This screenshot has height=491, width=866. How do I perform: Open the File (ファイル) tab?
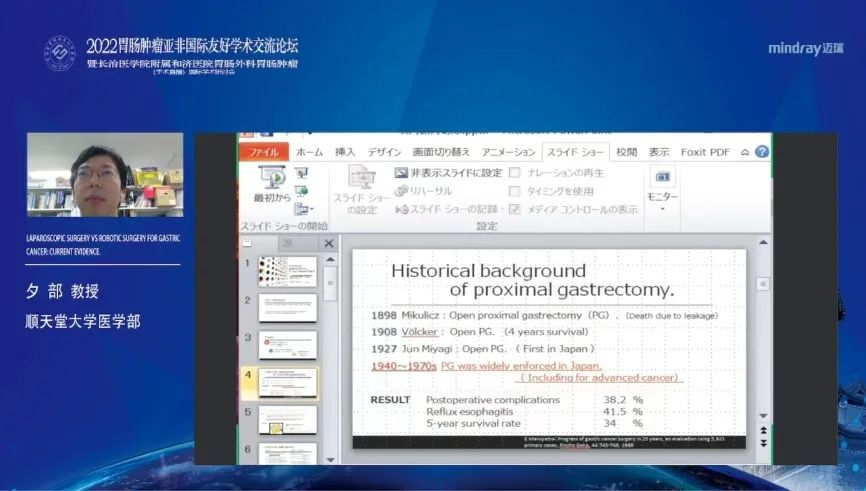[x=263, y=152]
